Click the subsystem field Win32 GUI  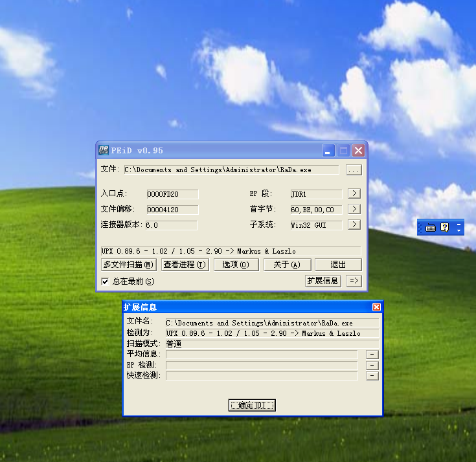tap(316, 225)
